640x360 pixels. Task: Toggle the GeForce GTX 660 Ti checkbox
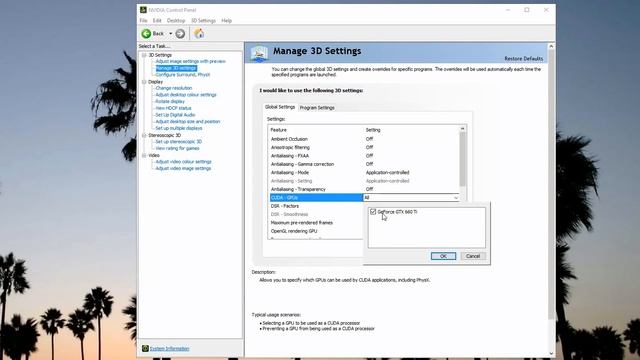click(x=373, y=212)
